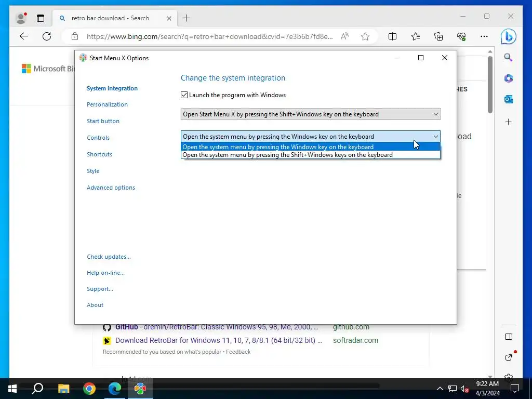Click Microsoft Edge taskbar icon
532x399 pixels.
[x=115, y=389]
